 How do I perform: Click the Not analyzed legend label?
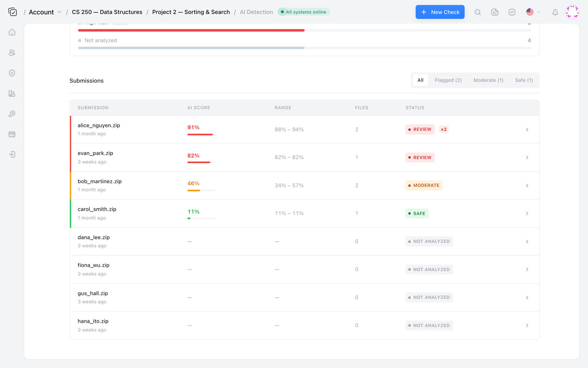point(101,40)
